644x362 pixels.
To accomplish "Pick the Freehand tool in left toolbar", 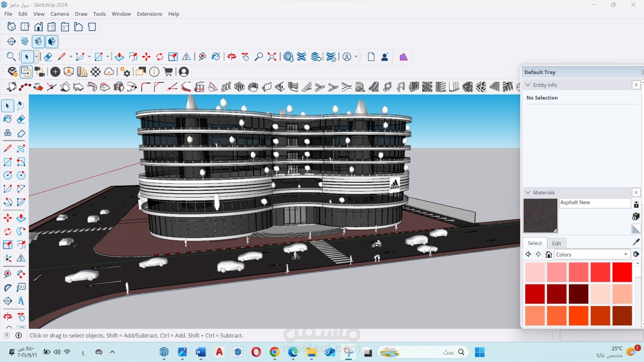I will [x=21, y=148].
